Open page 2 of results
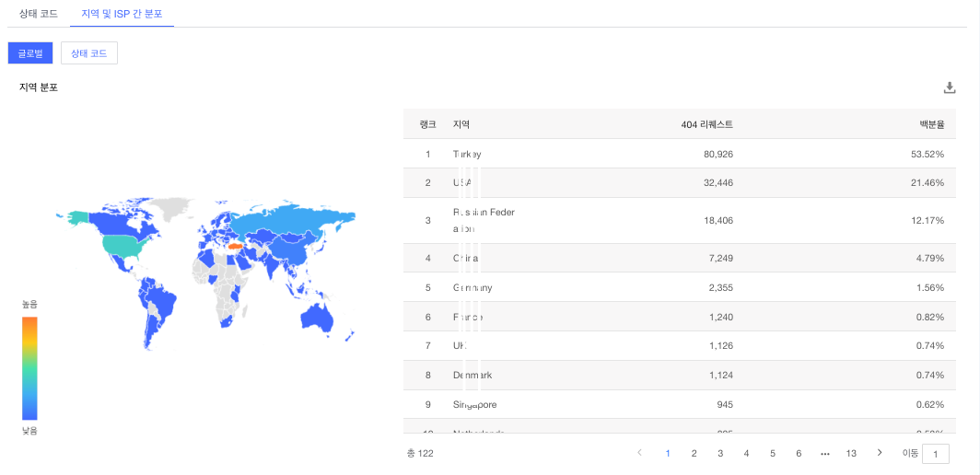 (694, 454)
